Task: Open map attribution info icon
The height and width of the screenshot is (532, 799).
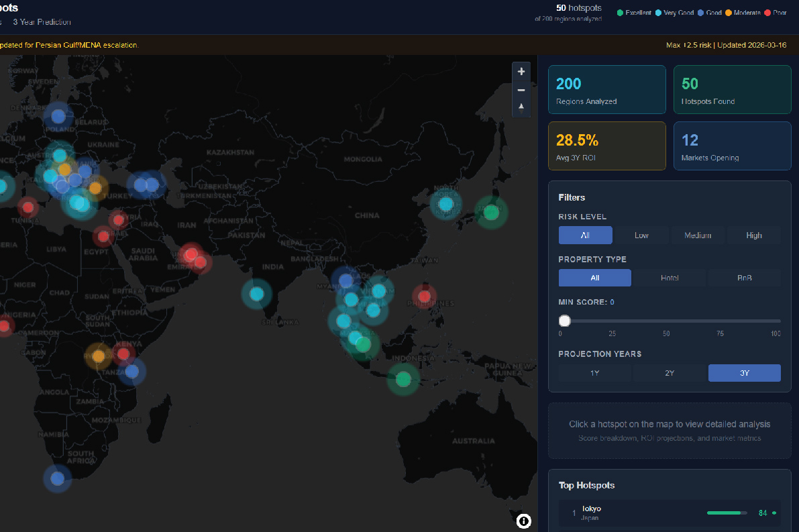Action: tap(524, 521)
